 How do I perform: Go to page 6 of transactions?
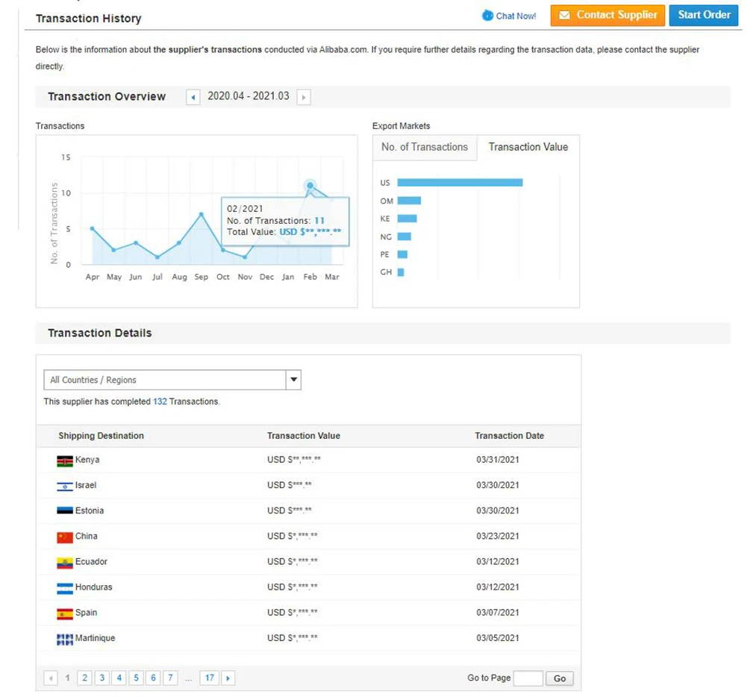(x=153, y=678)
